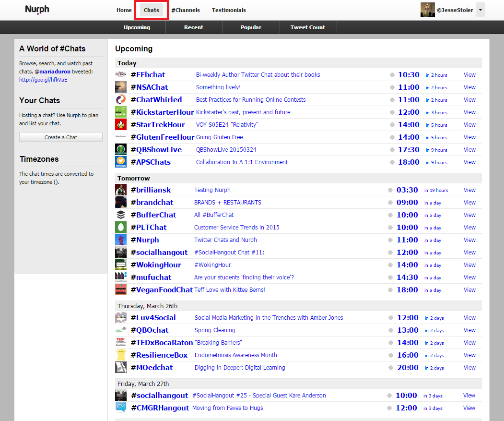The height and width of the screenshot is (421, 504).
Task: Click the gray status dot beside #NSAChat time
Action: coord(392,87)
